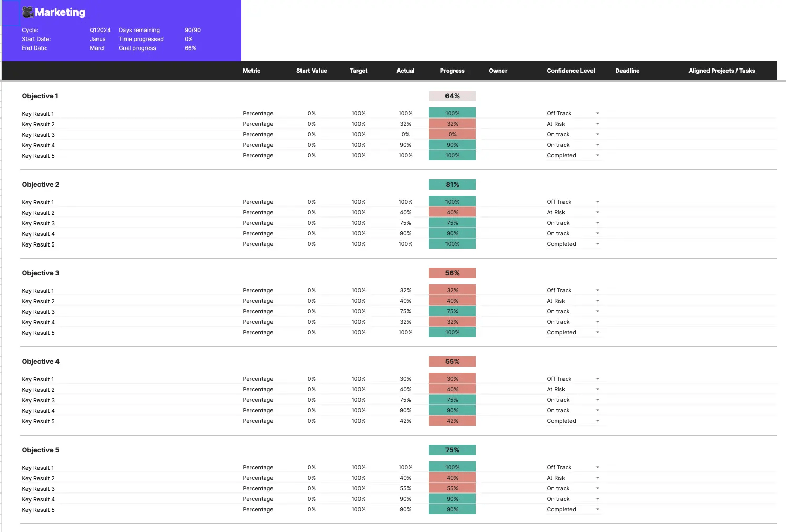Click the 81% progress bar of Objective 2

coord(451,184)
